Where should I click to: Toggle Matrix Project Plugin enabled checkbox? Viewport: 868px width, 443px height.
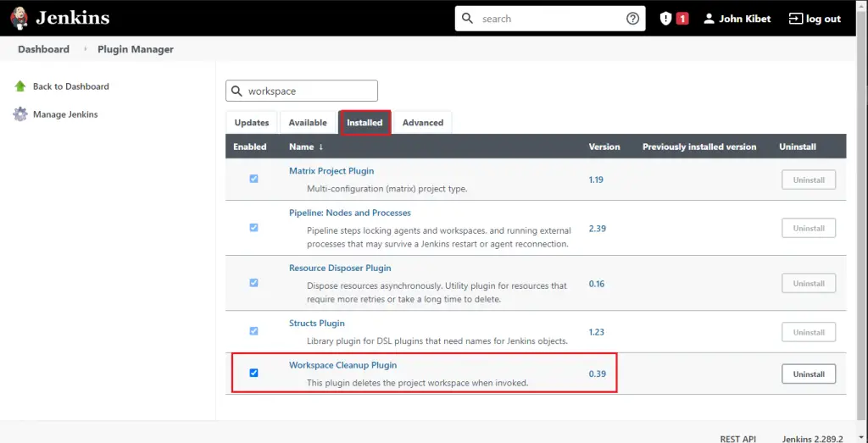(x=253, y=179)
